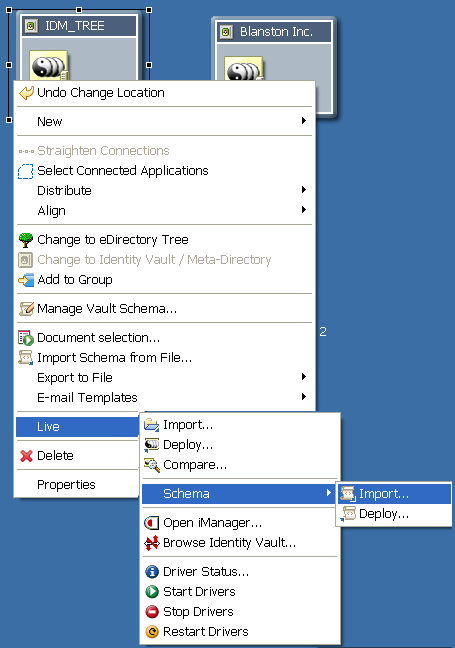Open E-mail Templates entry
The image size is (455, 648).
[x=164, y=398]
